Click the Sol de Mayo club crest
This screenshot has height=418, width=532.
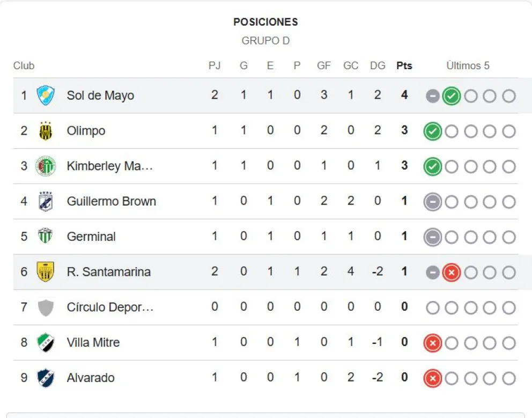(46, 96)
